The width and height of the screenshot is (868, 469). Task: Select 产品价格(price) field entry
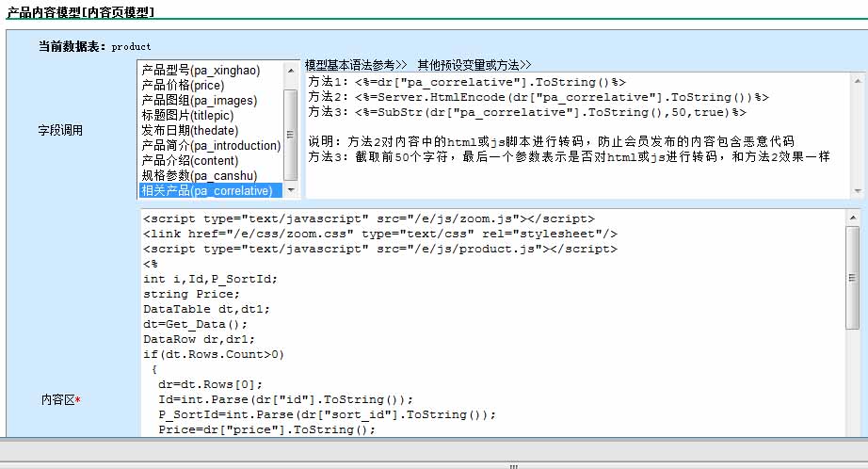pos(183,86)
